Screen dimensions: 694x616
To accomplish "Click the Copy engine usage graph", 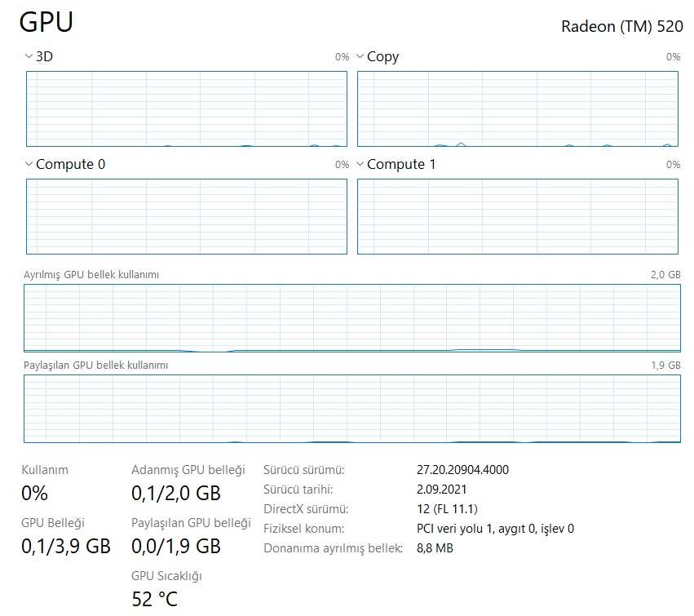I will pyautogui.click(x=517, y=109).
